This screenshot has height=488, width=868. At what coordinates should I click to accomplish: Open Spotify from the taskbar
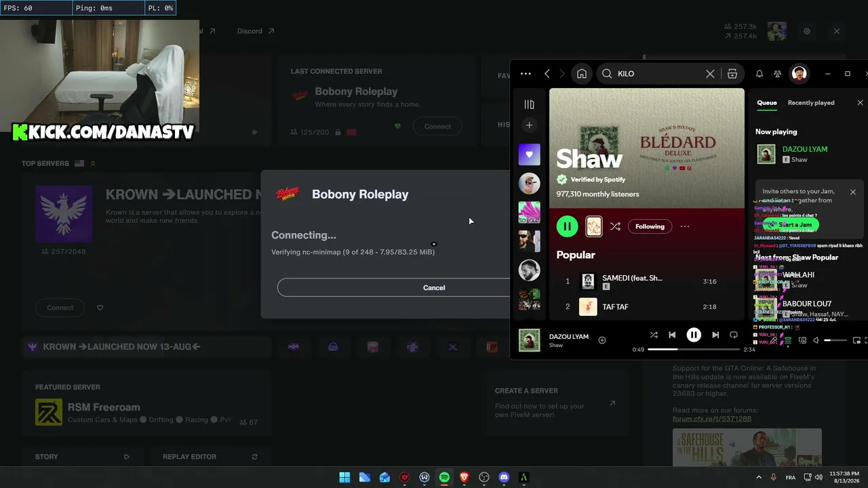tap(444, 477)
